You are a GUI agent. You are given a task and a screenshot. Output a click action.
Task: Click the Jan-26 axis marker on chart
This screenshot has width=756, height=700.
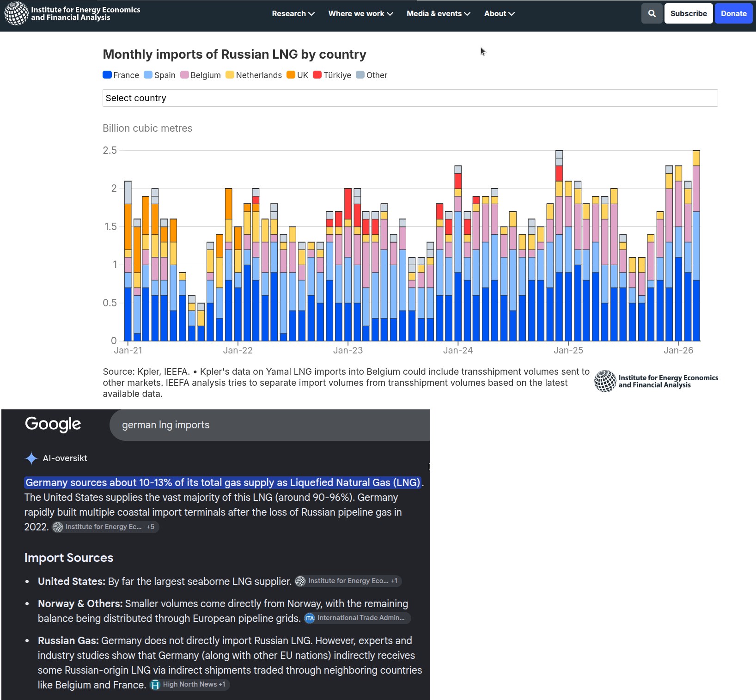pos(678,350)
